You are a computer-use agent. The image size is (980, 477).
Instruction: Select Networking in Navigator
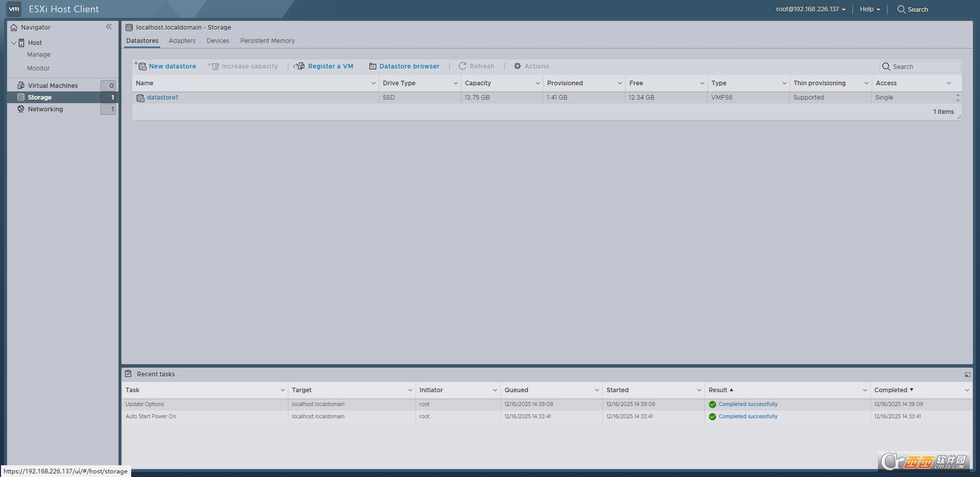(x=45, y=109)
